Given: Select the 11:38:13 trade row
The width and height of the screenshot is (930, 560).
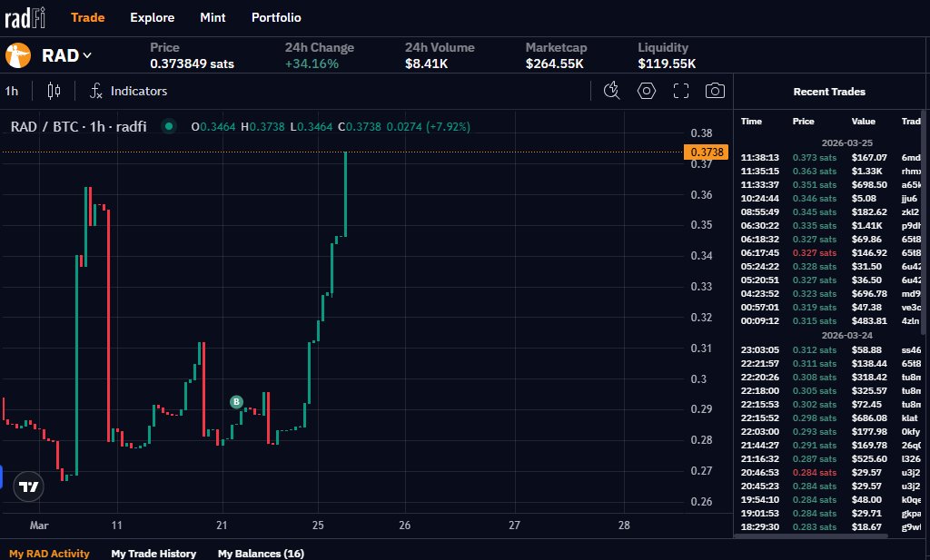Looking at the screenshot, I should 830,158.
